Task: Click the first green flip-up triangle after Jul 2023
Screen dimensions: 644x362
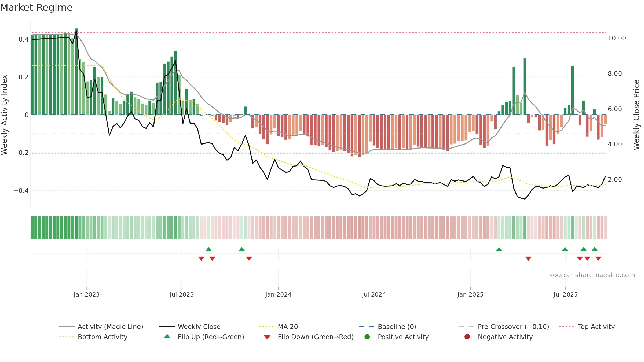Action: (x=208, y=249)
